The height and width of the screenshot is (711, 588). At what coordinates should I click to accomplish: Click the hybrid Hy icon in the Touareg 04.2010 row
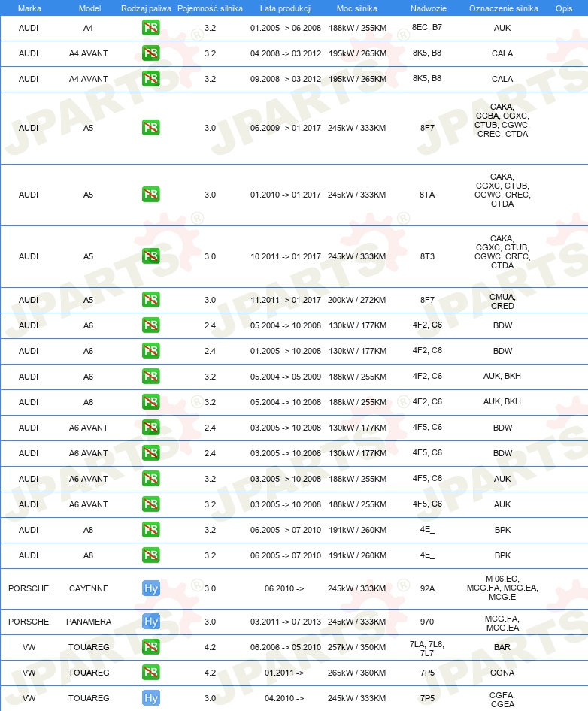click(x=150, y=698)
